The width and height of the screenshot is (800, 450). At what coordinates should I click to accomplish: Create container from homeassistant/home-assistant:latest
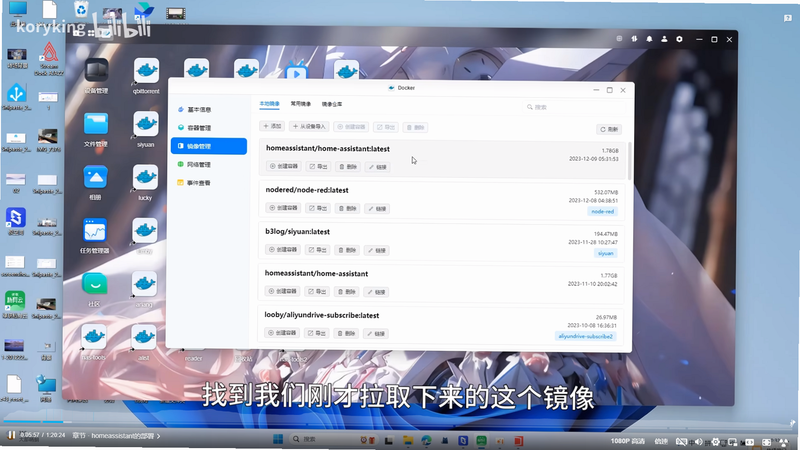tap(283, 166)
